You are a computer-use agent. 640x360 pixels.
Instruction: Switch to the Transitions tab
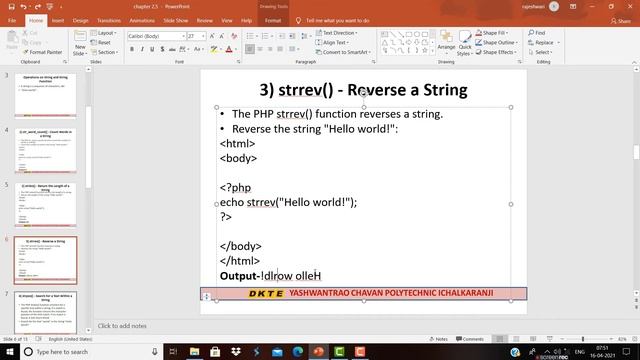[109, 20]
